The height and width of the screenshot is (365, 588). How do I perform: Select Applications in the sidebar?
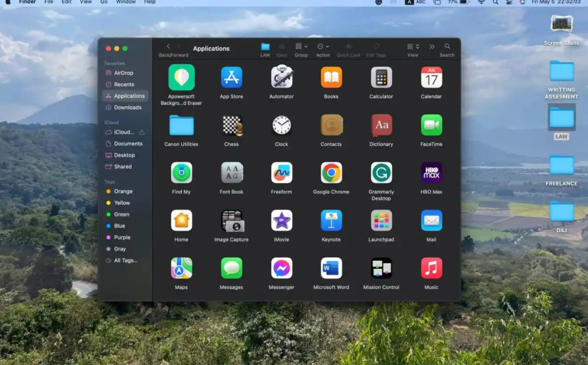coord(125,96)
